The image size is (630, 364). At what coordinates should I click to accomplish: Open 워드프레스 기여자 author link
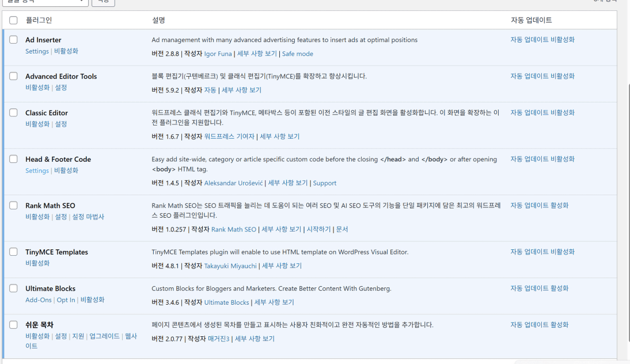coord(229,136)
